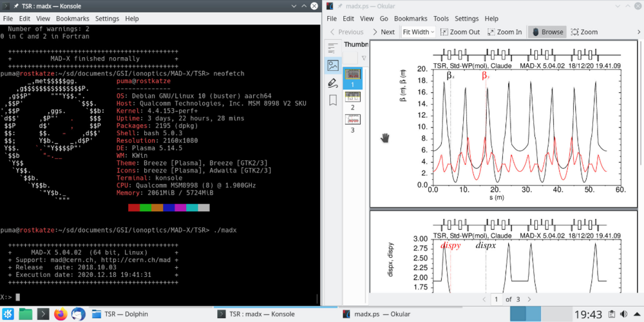The height and width of the screenshot is (322, 644).
Task: Open Thunderbird from the taskbar
Action: click(79, 314)
